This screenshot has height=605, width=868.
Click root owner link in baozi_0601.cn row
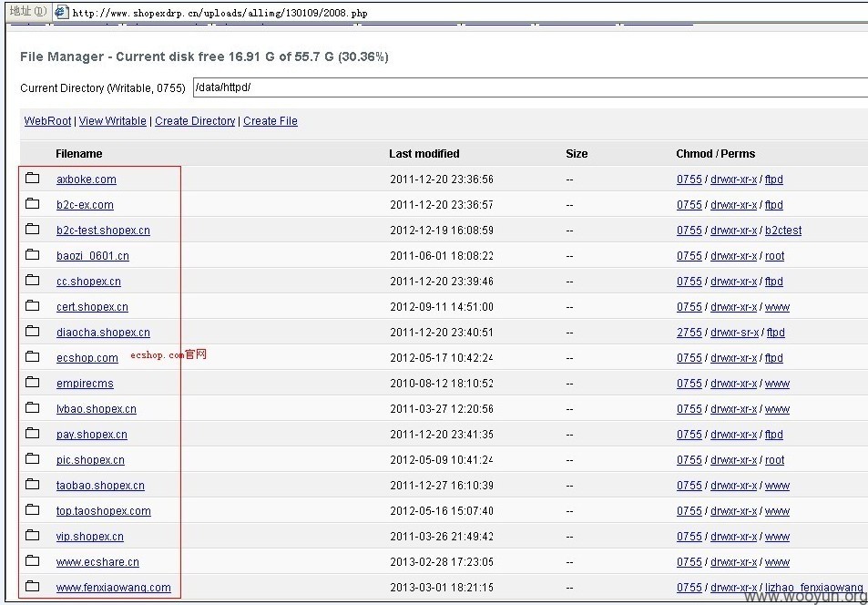[x=774, y=256]
